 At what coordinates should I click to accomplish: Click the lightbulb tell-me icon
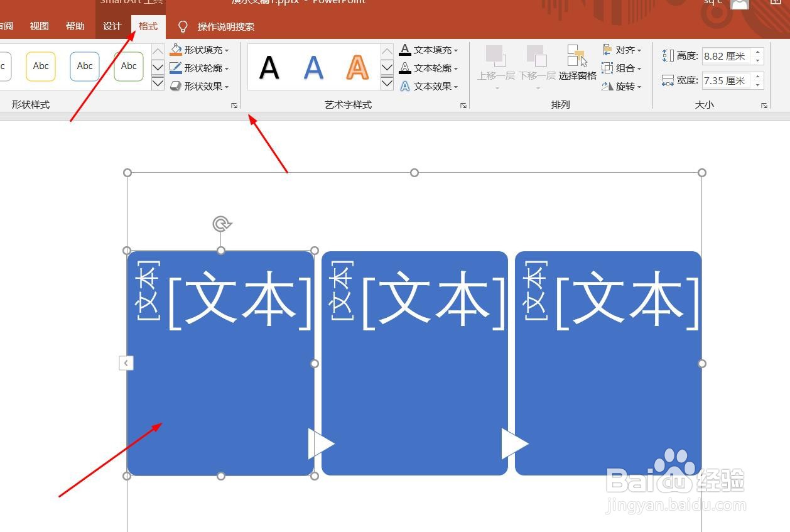click(183, 26)
